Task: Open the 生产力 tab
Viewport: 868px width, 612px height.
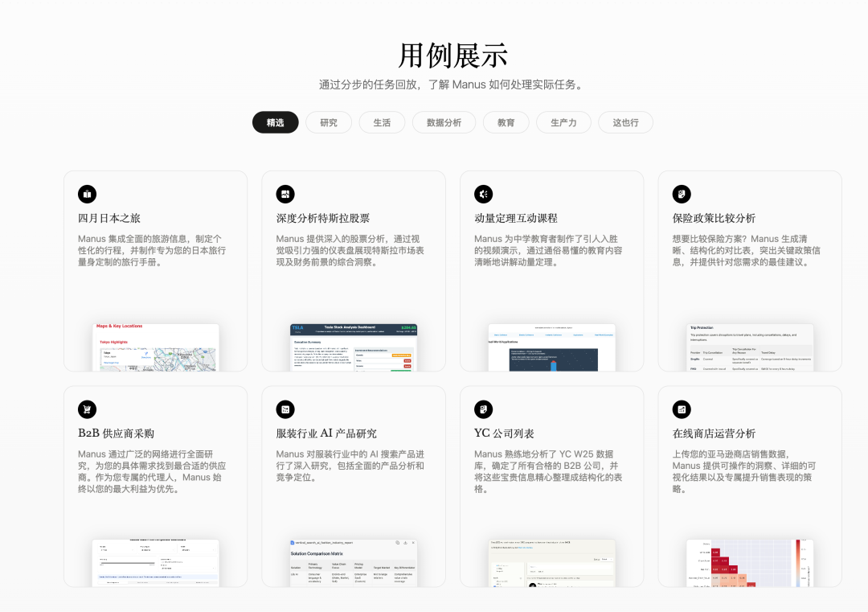Action: 563,122
